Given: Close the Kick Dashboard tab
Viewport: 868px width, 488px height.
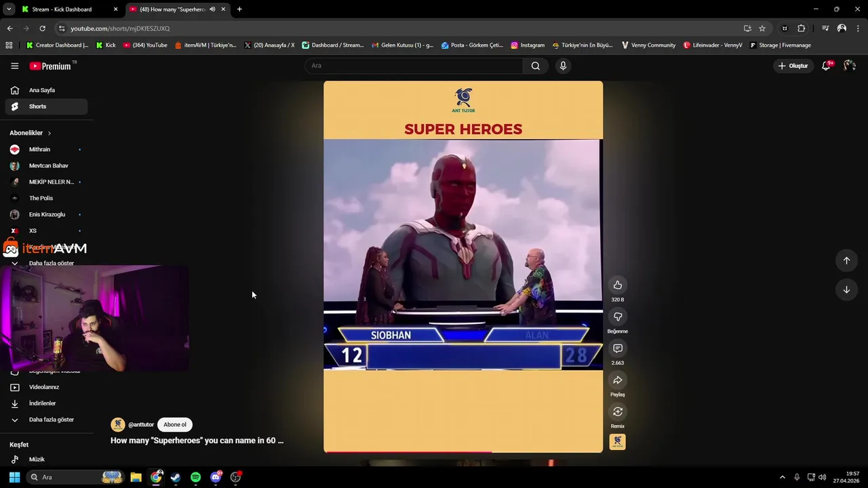Looking at the screenshot, I should click(115, 9).
